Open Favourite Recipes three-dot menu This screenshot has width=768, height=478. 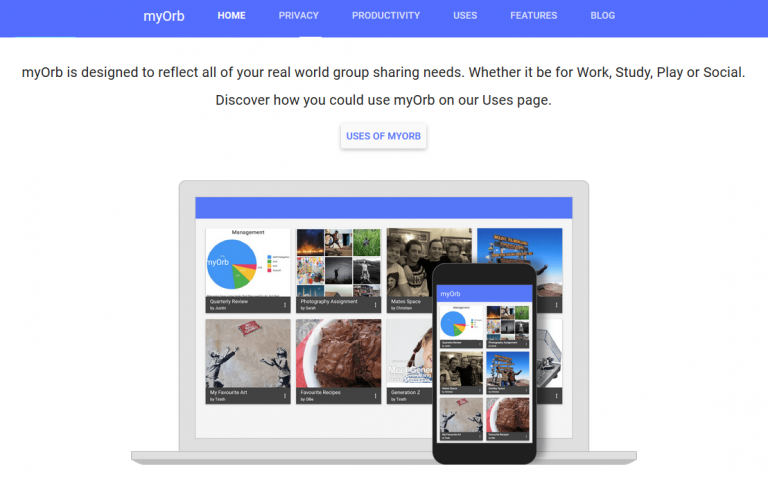coord(375,395)
